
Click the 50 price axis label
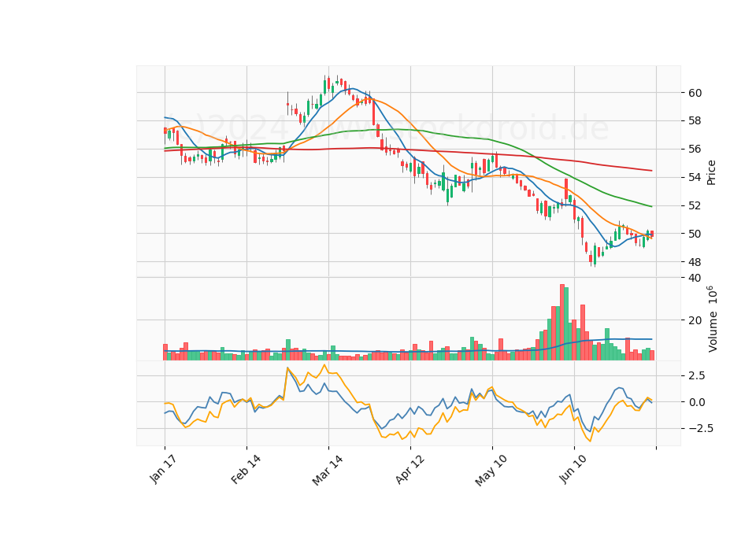(695, 234)
